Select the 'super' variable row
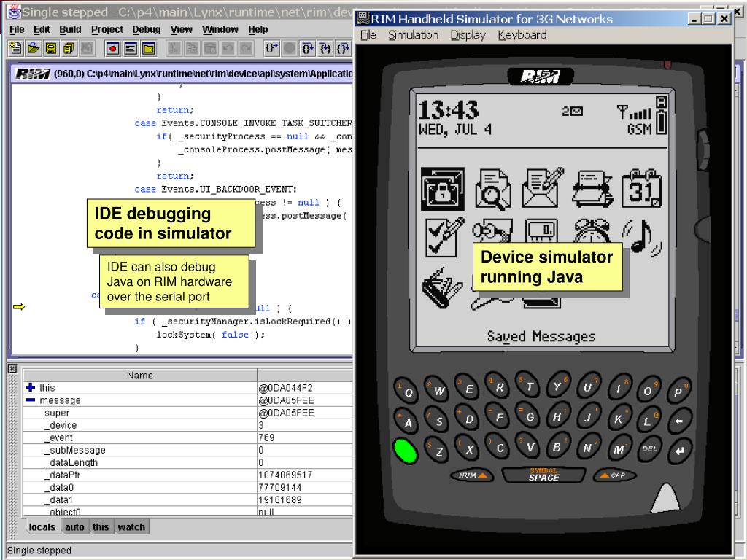 click(187, 413)
